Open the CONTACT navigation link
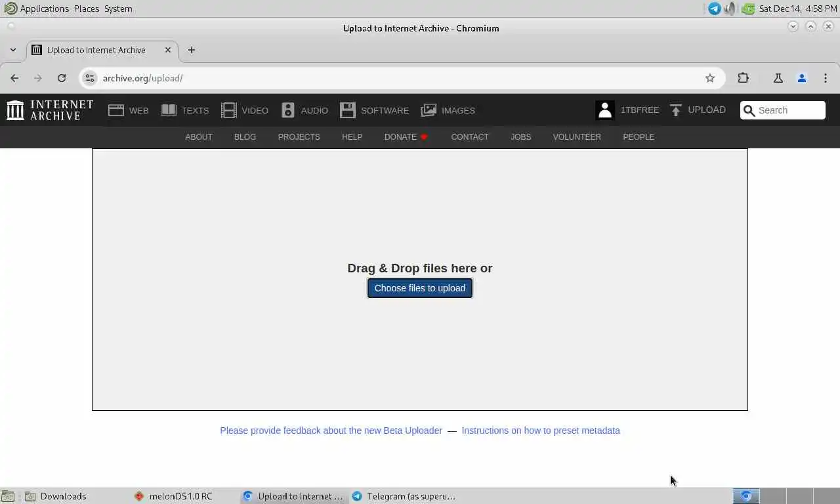The width and height of the screenshot is (840, 504). 470,136
